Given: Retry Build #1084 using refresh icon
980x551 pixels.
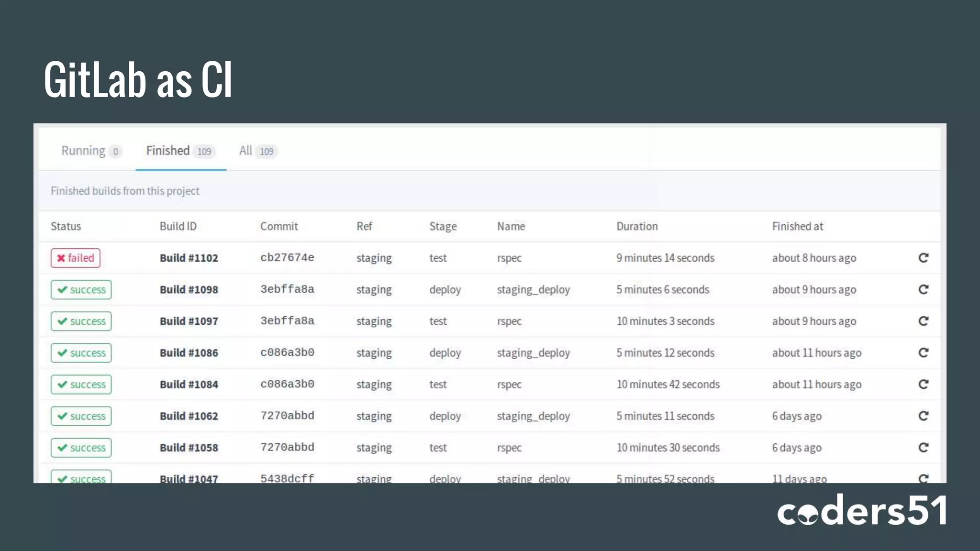Looking at the screenshot, I should click(x=923, y=384).
